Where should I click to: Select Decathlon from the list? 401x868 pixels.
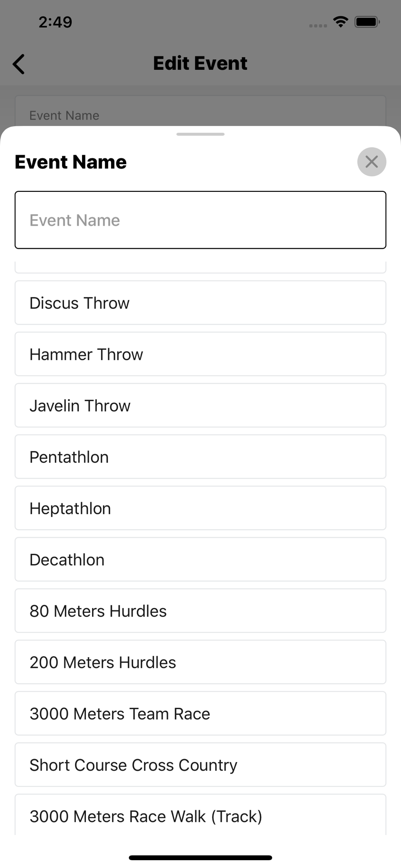click(x=200, y=559)
